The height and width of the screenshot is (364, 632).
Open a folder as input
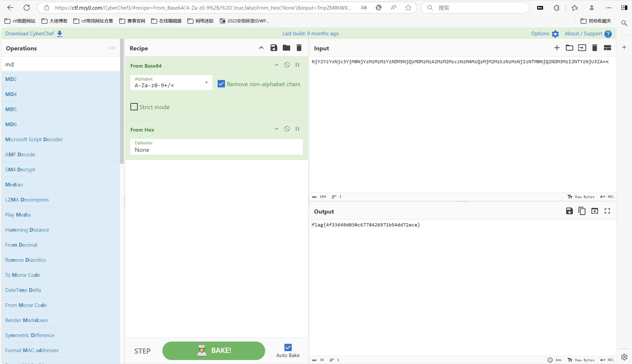(x=569, y=48)
